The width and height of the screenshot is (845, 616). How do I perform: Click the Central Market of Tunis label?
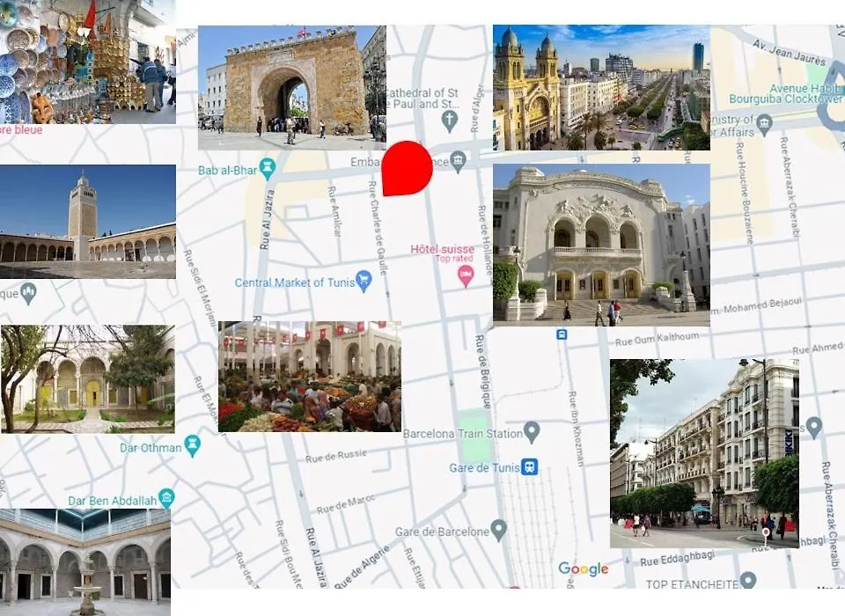coord(295,282)
